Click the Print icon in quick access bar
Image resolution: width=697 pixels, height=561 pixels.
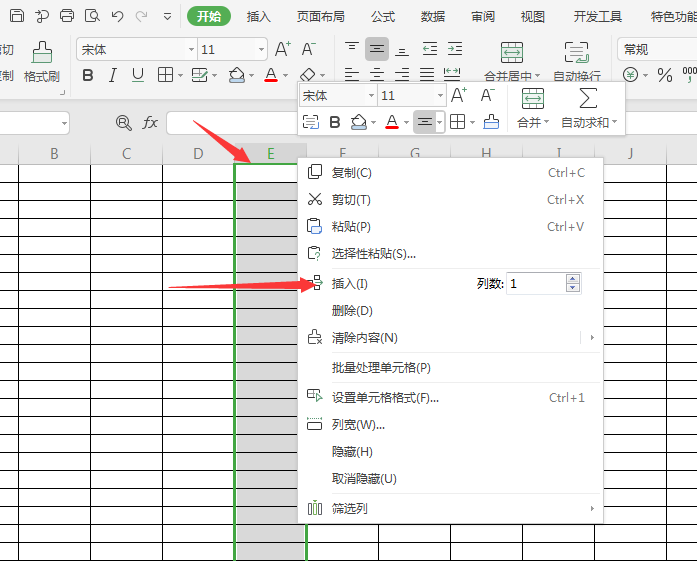(67, 16)
